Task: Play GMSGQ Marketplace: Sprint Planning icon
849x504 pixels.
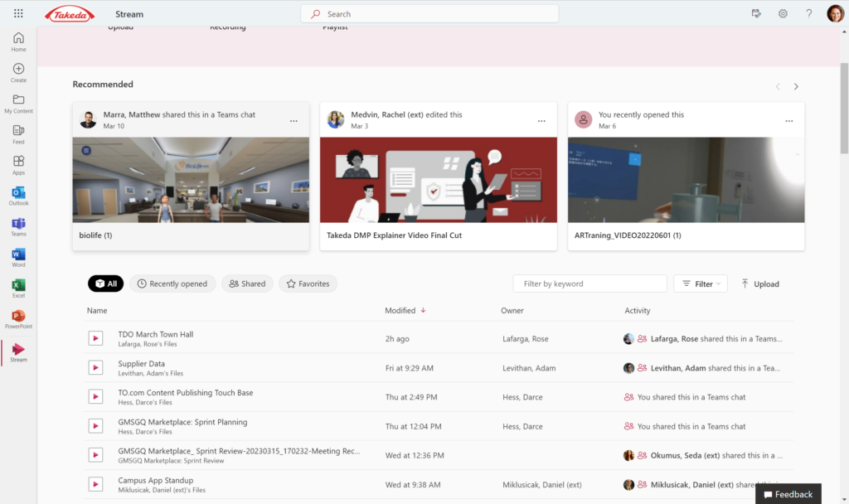Action: [95, 426]
